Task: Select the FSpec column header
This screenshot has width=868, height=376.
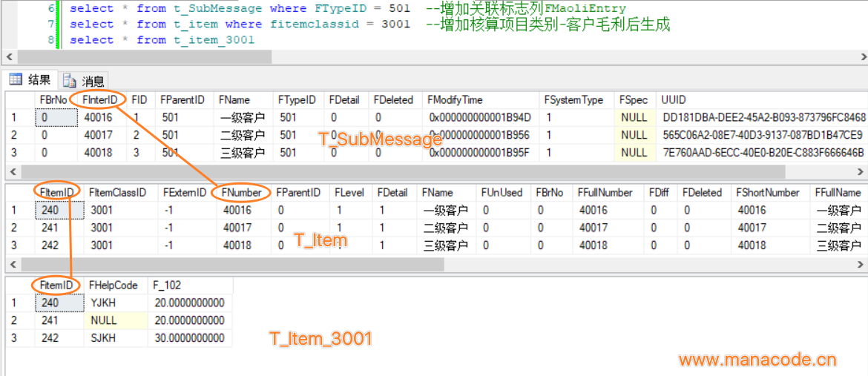Action: [634, 99]
